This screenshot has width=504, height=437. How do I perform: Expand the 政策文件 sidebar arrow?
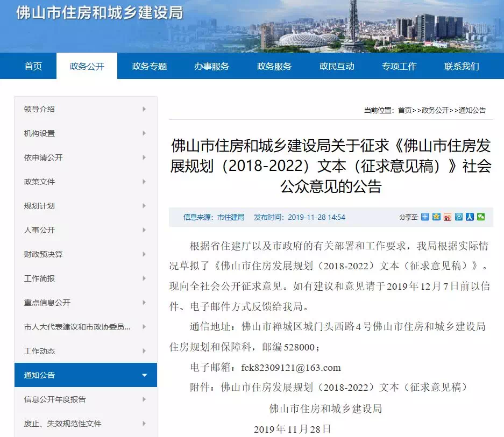pyautogui.click(x=144, y=182)
